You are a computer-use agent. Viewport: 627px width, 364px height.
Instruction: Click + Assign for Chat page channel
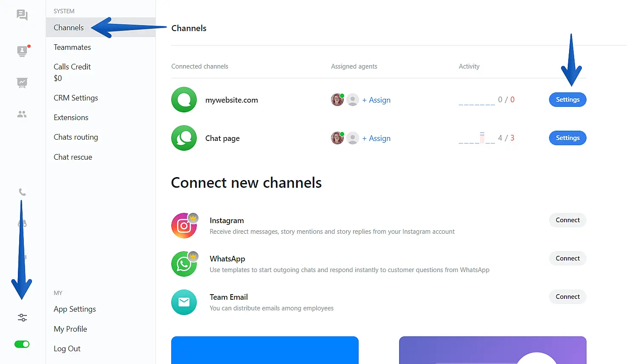click(376, 138)
